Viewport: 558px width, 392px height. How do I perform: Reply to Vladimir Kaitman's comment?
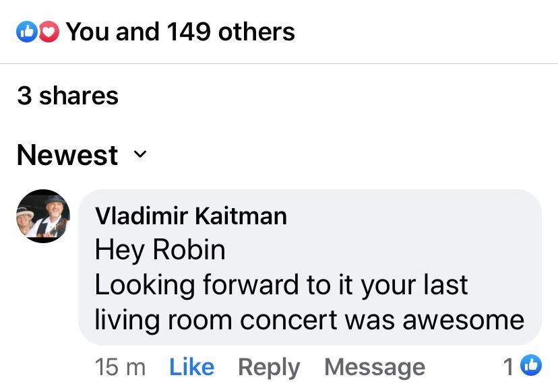tap(268, 367)
